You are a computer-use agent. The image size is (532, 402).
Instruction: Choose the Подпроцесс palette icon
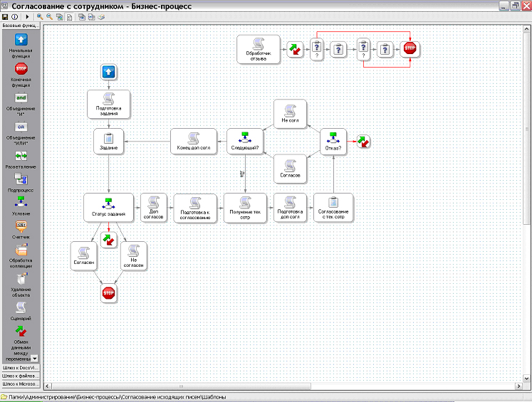21,179
